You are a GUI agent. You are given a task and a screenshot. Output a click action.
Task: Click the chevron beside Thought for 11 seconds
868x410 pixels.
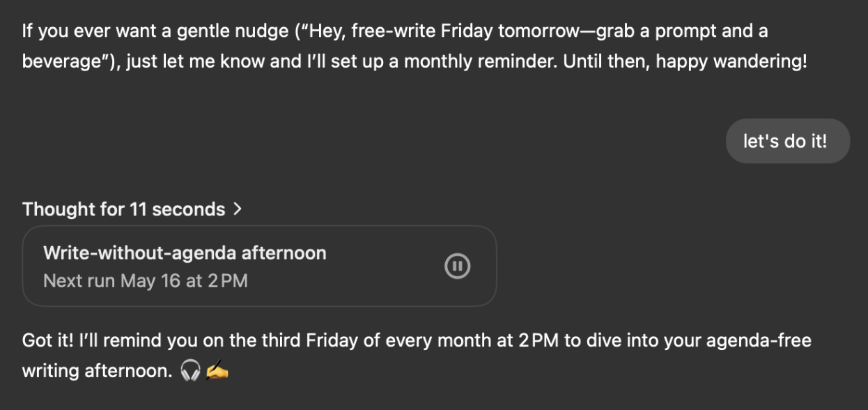tap(238, 208)
